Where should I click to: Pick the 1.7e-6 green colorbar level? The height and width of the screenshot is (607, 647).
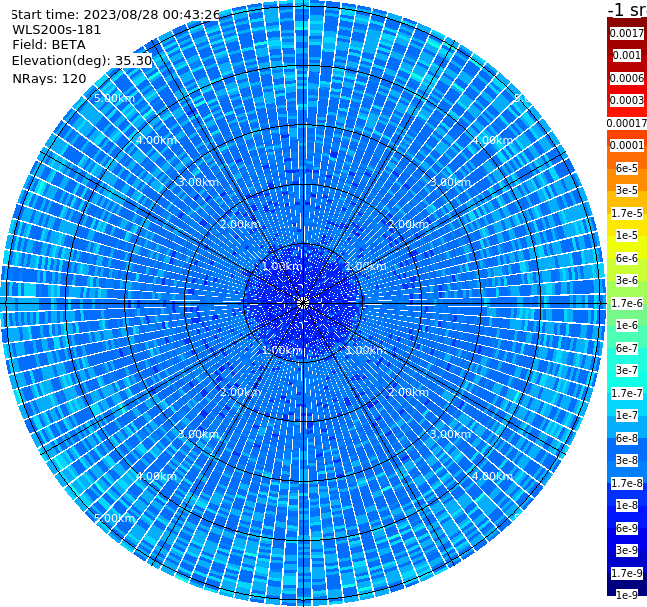[627, 303]
